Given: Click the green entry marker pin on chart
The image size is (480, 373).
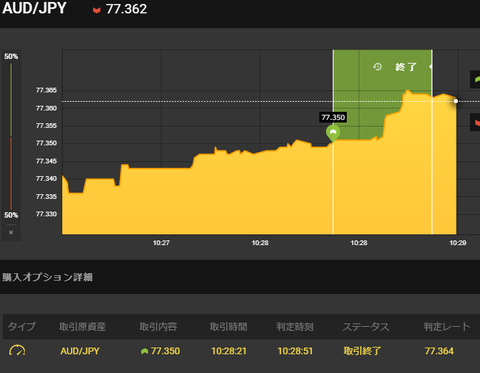Looking at the screenshot, I should (x=333, y=133).
